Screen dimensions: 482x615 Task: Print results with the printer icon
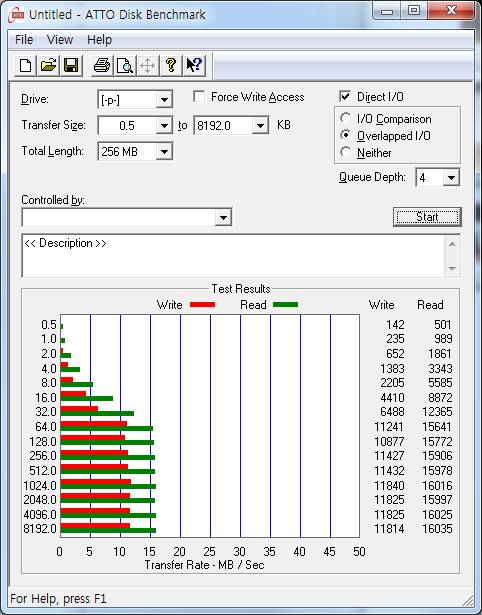point(102,65)
